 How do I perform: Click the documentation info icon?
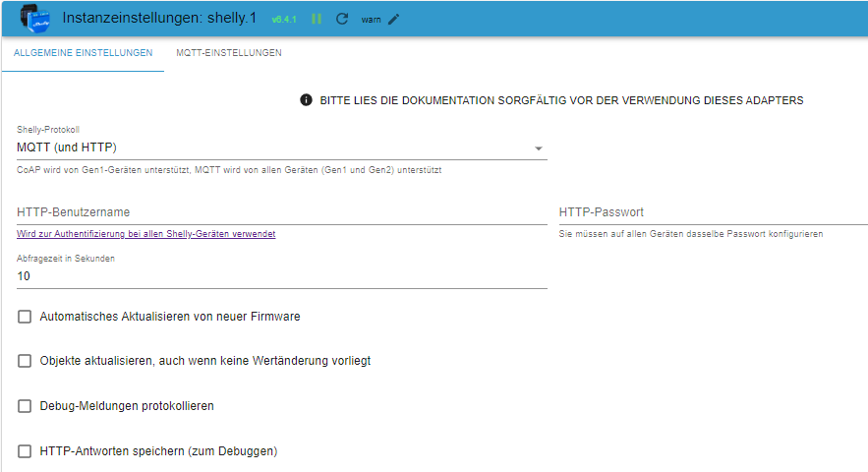point(306,99)
